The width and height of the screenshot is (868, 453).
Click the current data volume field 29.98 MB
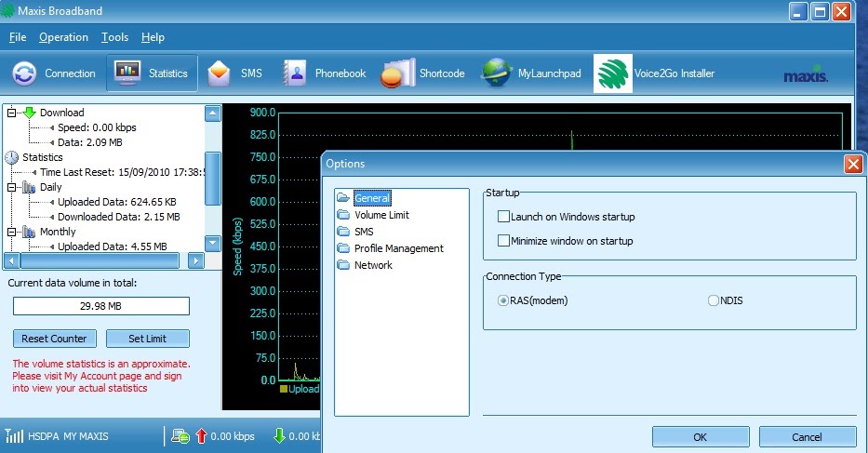(x=101, y=306)
